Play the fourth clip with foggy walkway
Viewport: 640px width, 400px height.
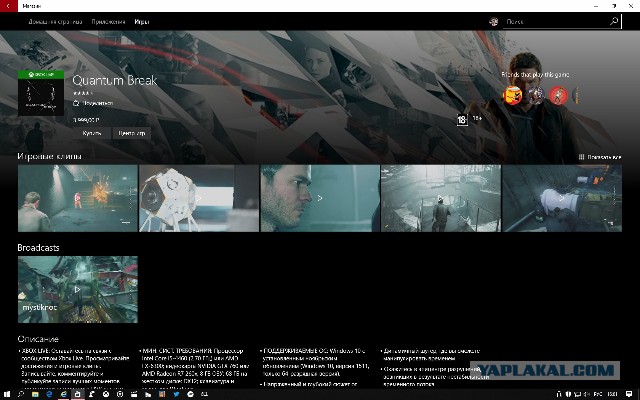pyautogui.click(x=441, y=198)
